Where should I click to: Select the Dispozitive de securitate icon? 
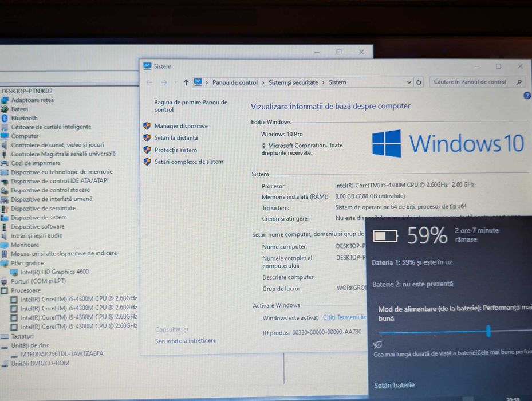pos(5,209)
